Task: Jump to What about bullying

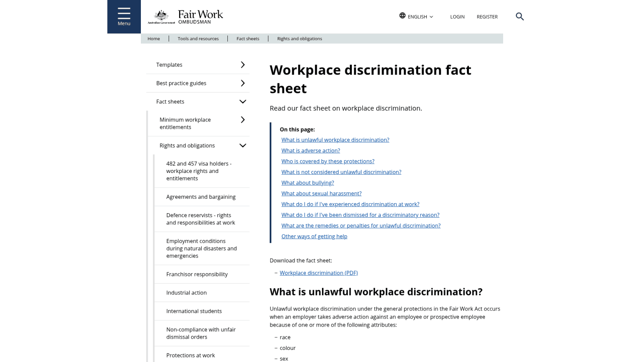Action: click(308, 183)
